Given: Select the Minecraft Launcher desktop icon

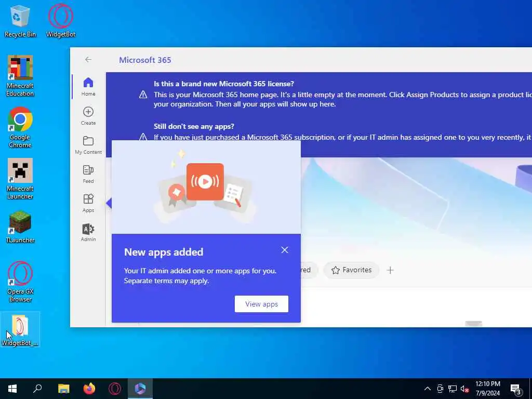Looking at the screenshot, I should pyautogui.click(x=20, y=179).
